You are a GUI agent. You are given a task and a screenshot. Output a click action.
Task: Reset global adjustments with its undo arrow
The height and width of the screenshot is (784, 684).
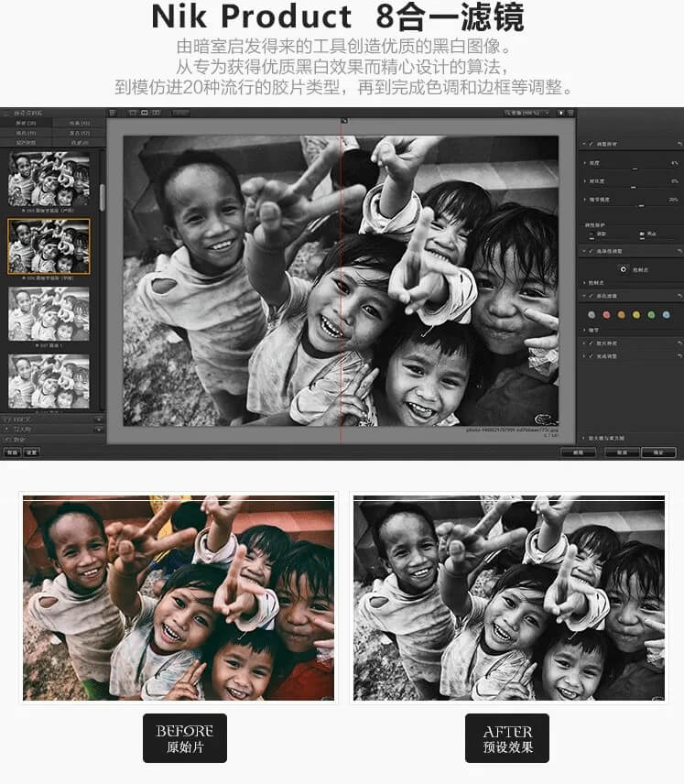point(679,144)
